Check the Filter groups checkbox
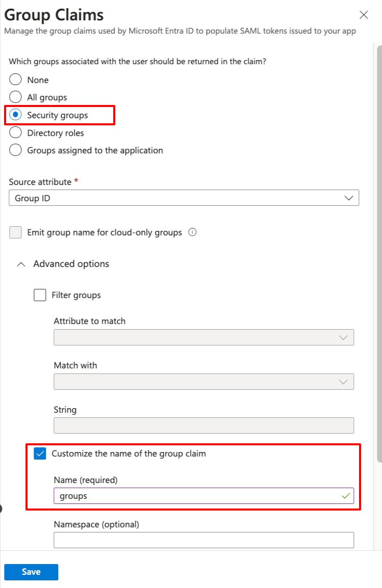The height and width of the screenshot is (588, 382). pyautogui.click(x=40, y=295)
